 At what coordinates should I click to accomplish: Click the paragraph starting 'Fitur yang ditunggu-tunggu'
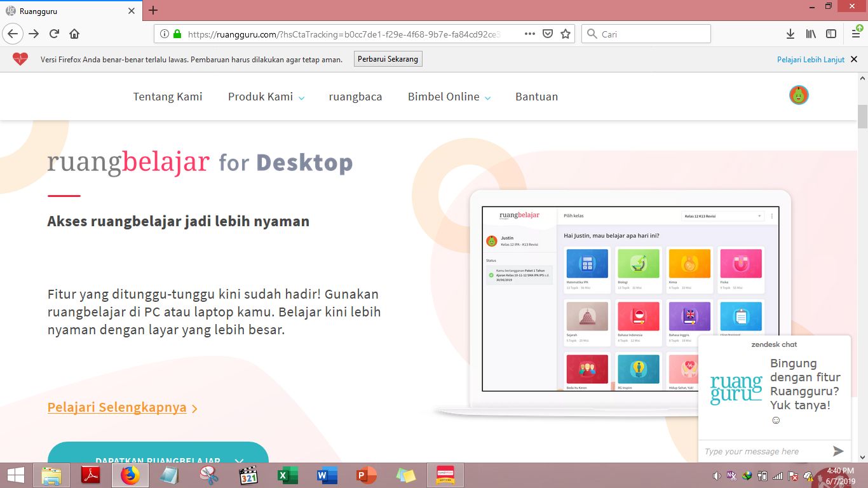(214, 312)
